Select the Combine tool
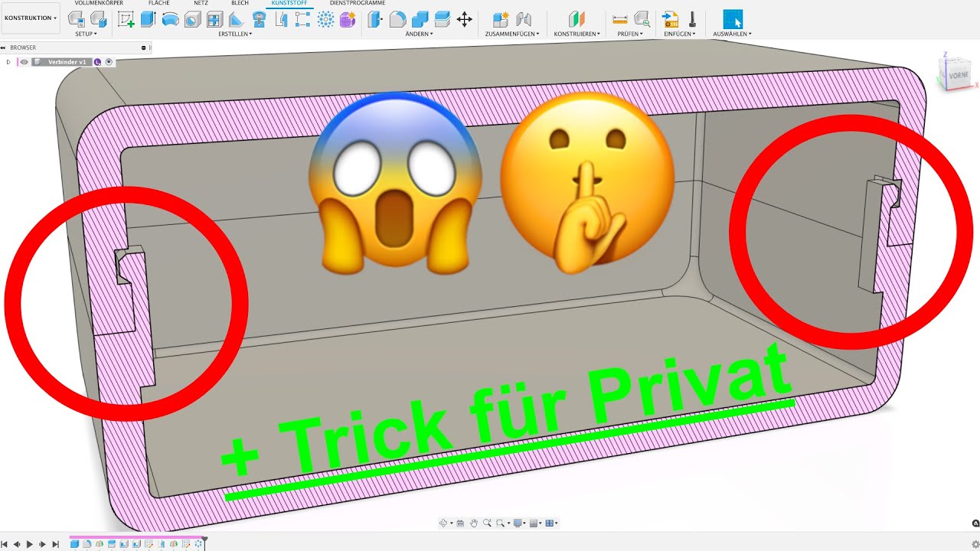Screen dimensions: 980x551 [x=420, y=20]
